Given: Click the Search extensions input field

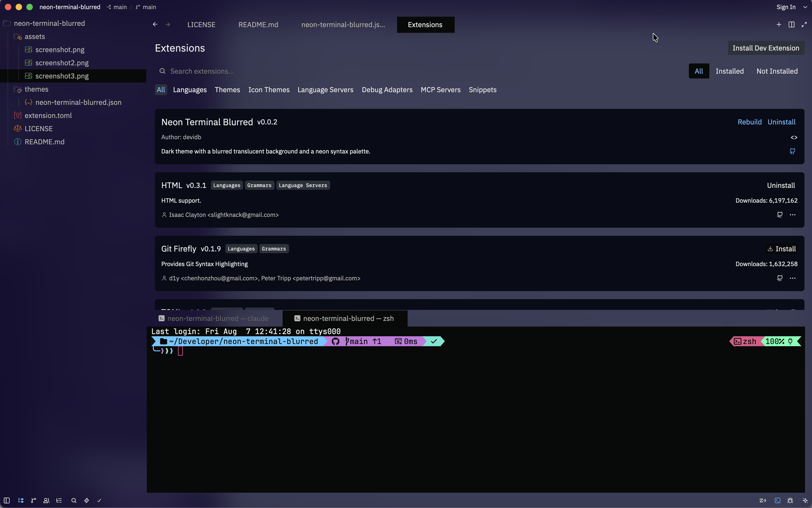Looking at the screenshot, I should click(420, 71).
